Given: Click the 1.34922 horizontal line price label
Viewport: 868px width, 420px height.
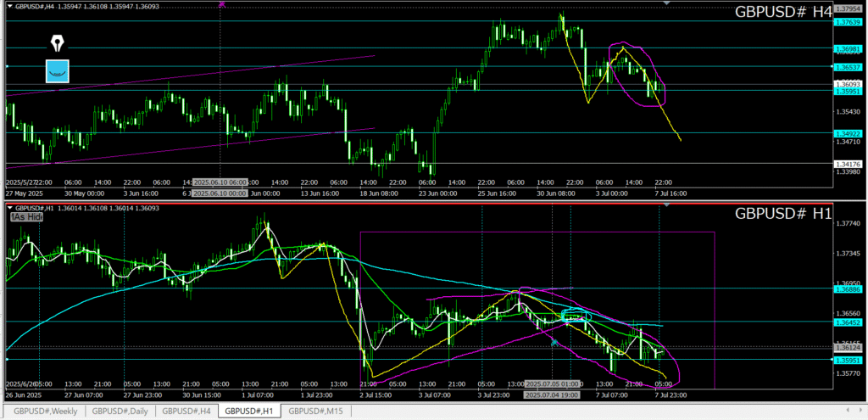Looking at the screenshot, I should point(848,132).
